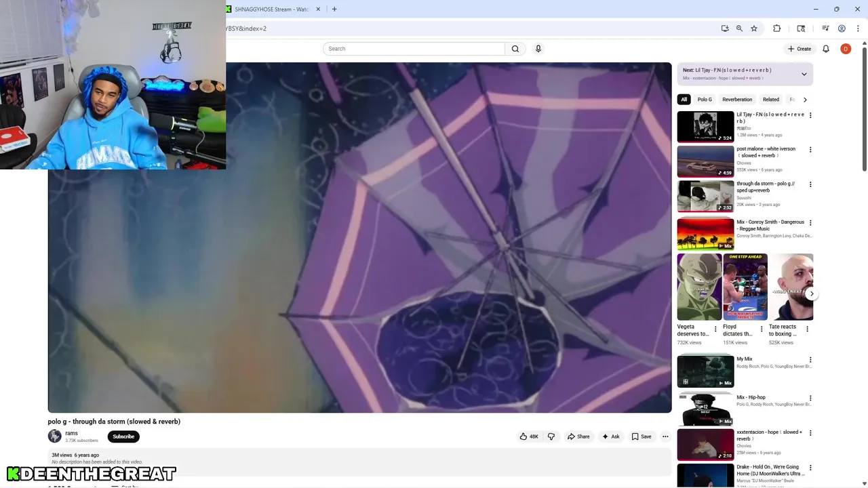868x488 pixels.
Task: Bookmark this page with the star icon
Action: (x=754, y=28)
